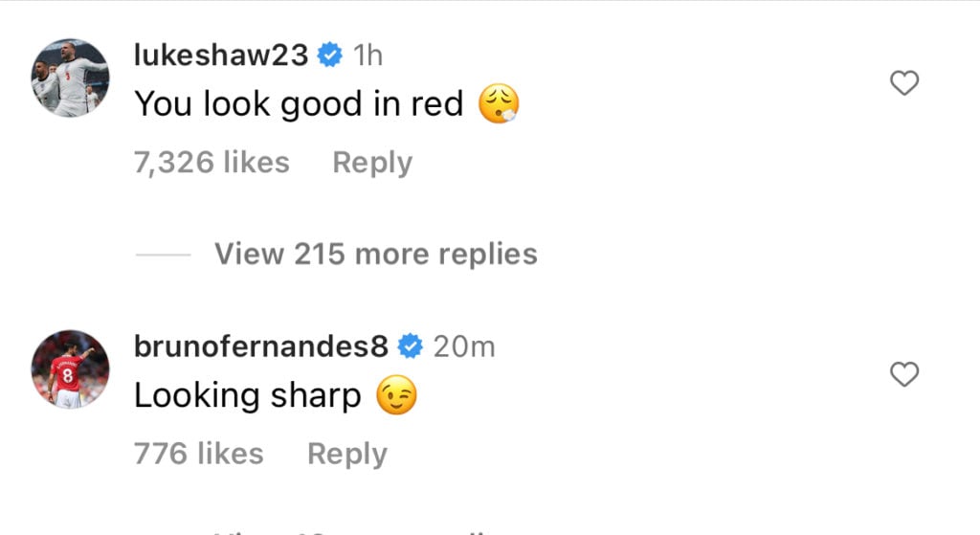
Task: Like brunofernandes8's comment with the heart
Action: point(904,374)
